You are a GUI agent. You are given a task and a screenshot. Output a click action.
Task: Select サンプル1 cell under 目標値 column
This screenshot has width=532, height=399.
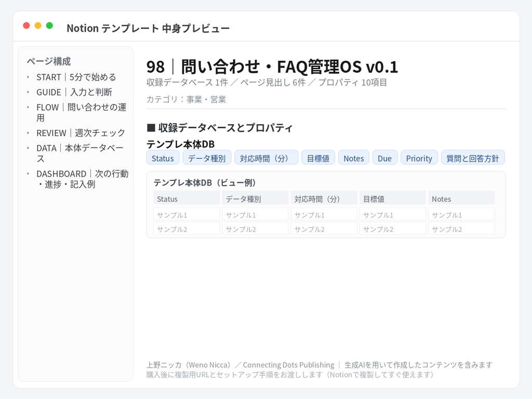click(x=393, y=215)
